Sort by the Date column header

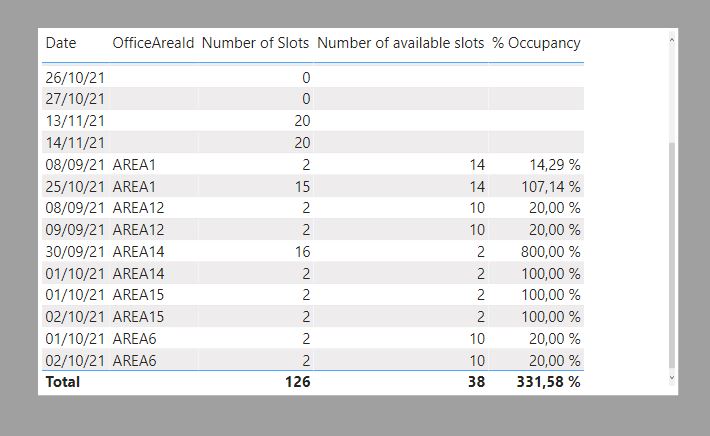point(61,43)
